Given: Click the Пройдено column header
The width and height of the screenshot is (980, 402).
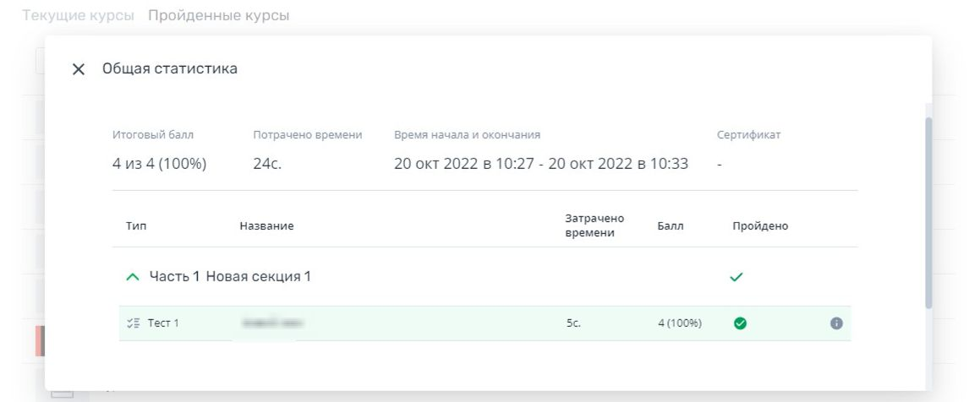Looking at the screenshot, I should tap(759, 226).
